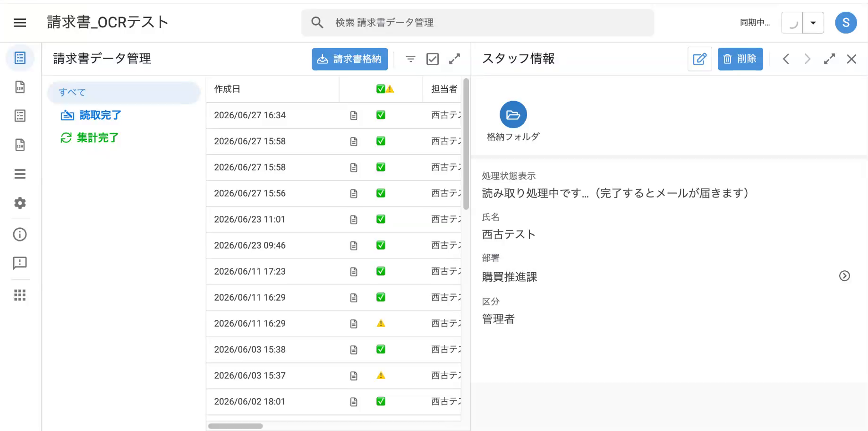Select the 2026/06/23 09:46 row
The width and height of the screenshot is (868, 431).
tap(333, 245)
